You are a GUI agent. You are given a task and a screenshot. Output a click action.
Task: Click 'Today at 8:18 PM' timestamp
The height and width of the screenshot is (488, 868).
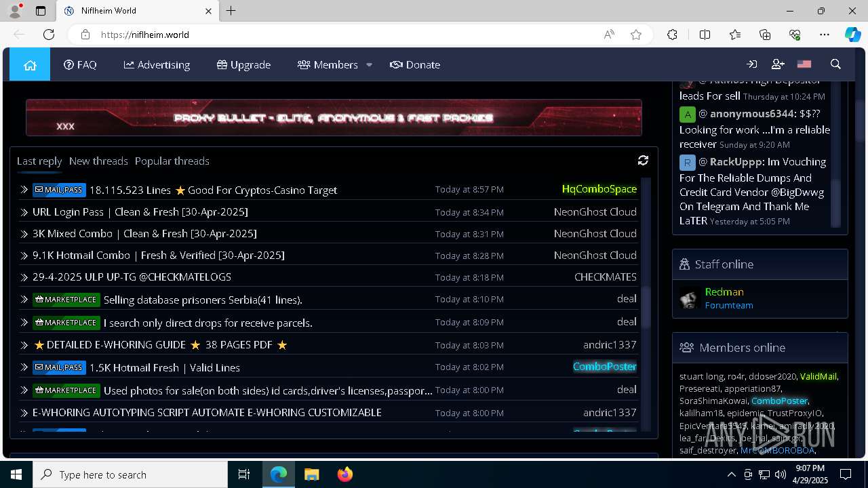[x=469, y=277]
